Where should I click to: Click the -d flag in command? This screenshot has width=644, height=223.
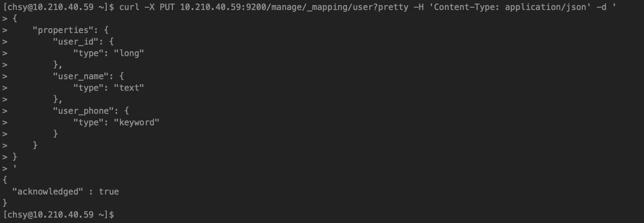[601, 7]
